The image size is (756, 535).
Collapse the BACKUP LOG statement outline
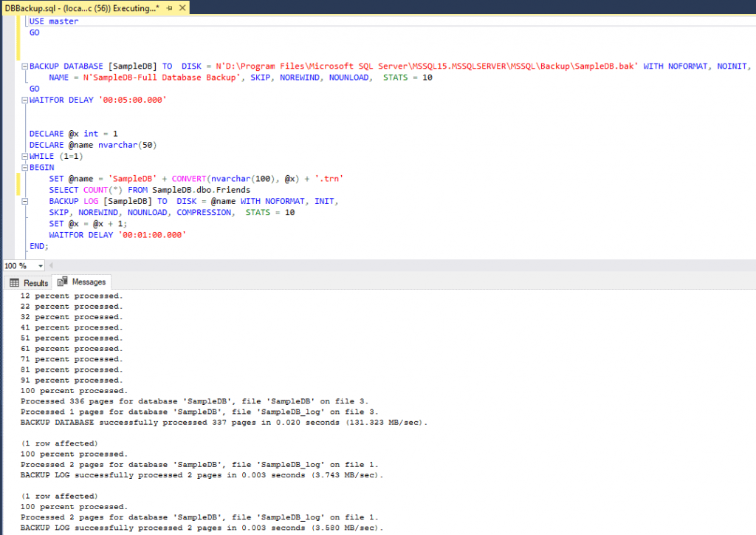(x=25, y=201)
